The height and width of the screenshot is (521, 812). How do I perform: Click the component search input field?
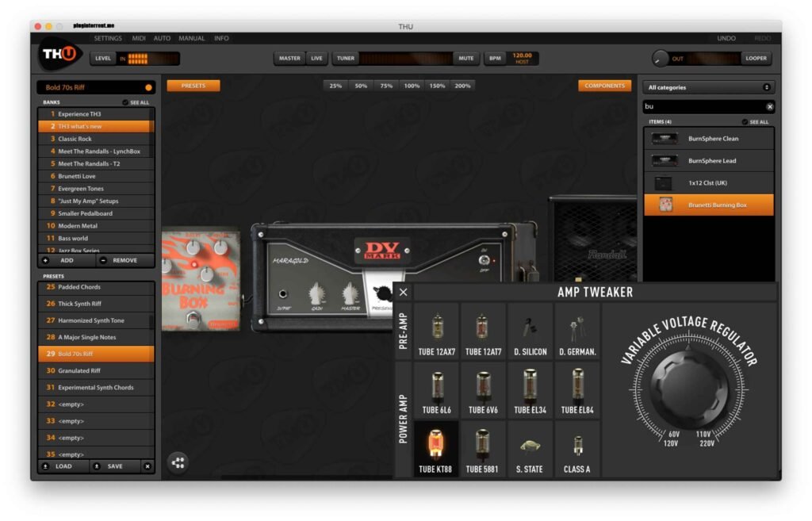(x=704, y=107)
